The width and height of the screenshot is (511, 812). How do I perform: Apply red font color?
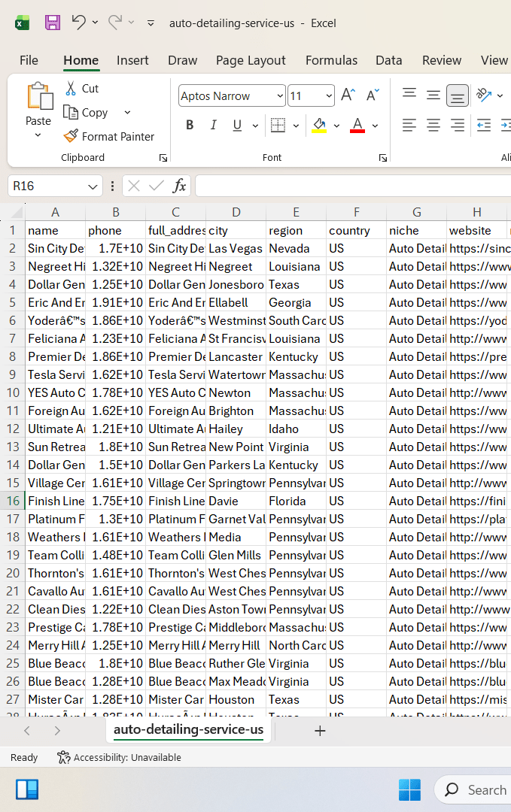point(357,125)
